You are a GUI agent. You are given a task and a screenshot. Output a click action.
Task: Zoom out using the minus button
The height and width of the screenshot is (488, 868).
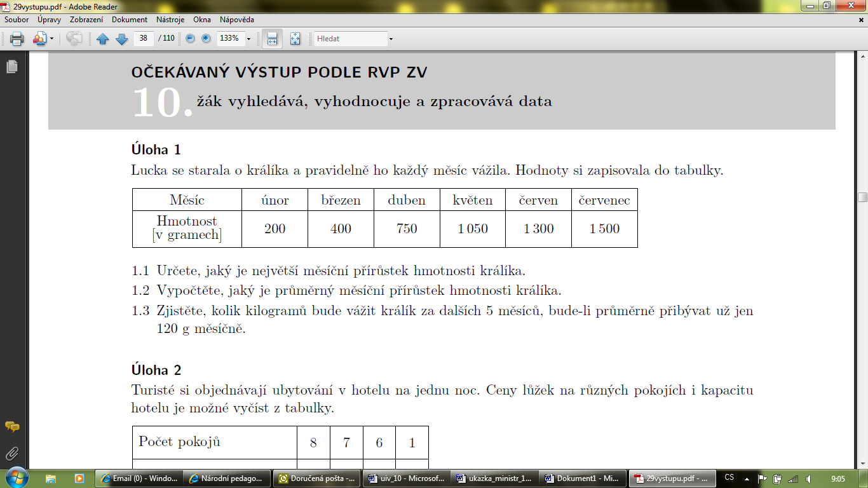190,39
